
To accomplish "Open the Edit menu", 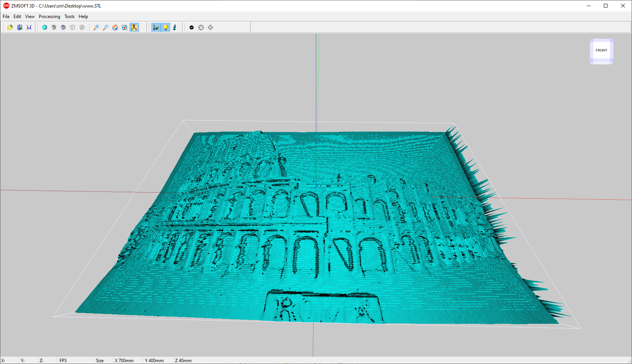I will pyautogui.click(x=17, y=17).
